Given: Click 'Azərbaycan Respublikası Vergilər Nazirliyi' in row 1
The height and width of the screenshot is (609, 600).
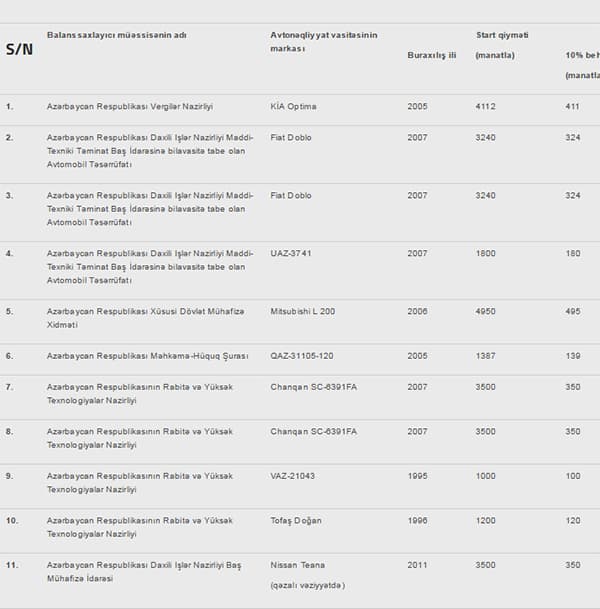Looking at the screenshot, I should click(x=130, y=106).
